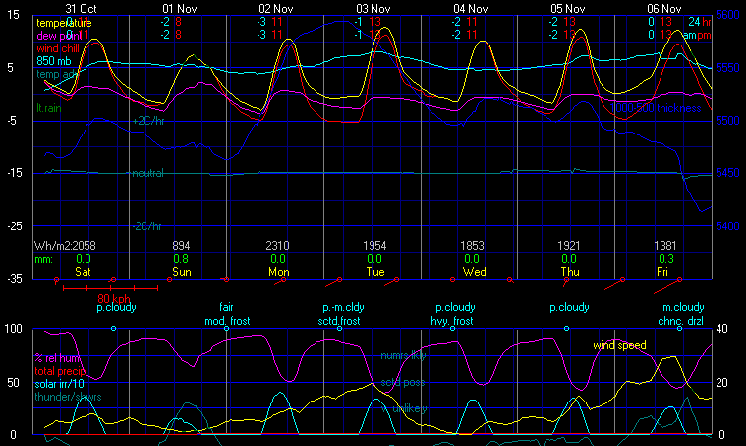Viewport: 746px width, 446px height.
Task: Click the cyan circle marker below hvy. frost
Action: point(452,329)
